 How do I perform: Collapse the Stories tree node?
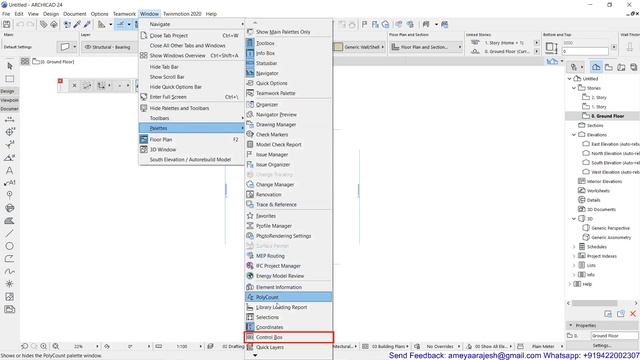point(574,88)
